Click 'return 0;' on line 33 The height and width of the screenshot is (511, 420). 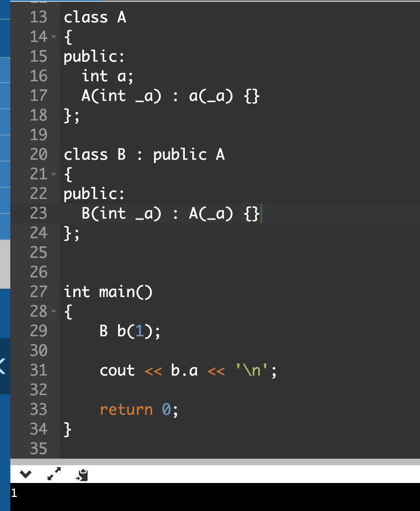click(139, 410)
